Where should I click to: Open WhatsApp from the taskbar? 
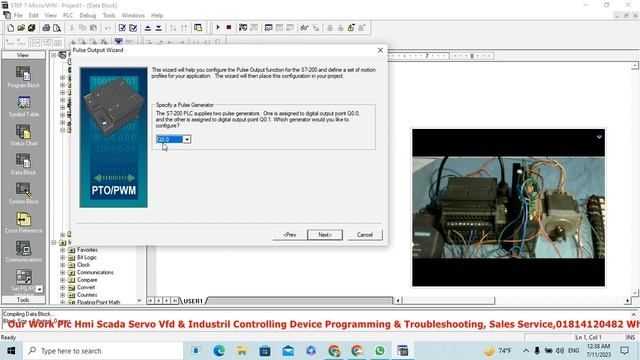pyautogui.click(x=380, y=351)
